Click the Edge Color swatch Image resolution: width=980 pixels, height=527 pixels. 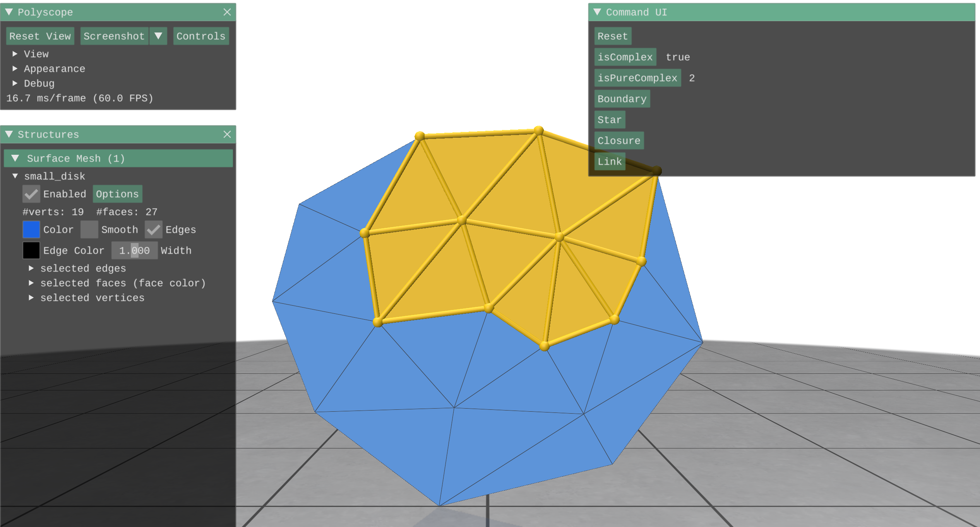(x=31, y=250)
